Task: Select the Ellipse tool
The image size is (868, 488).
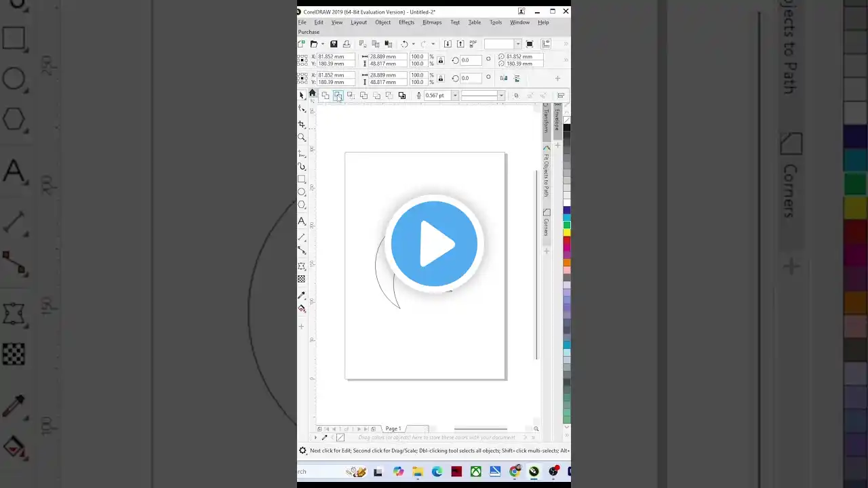Action: point(302,192)
